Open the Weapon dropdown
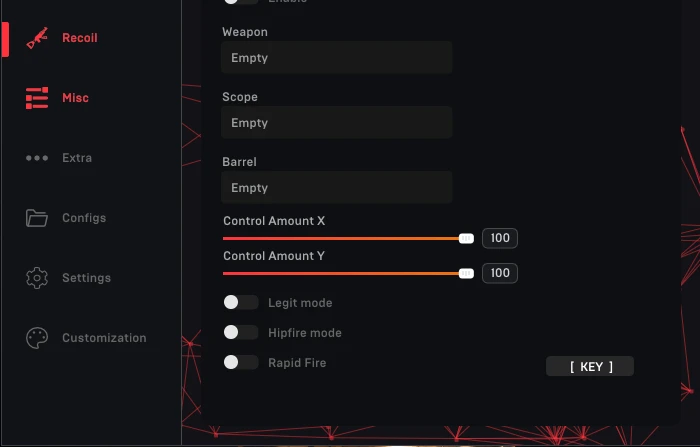700x447 pixels. coord(337,58)
